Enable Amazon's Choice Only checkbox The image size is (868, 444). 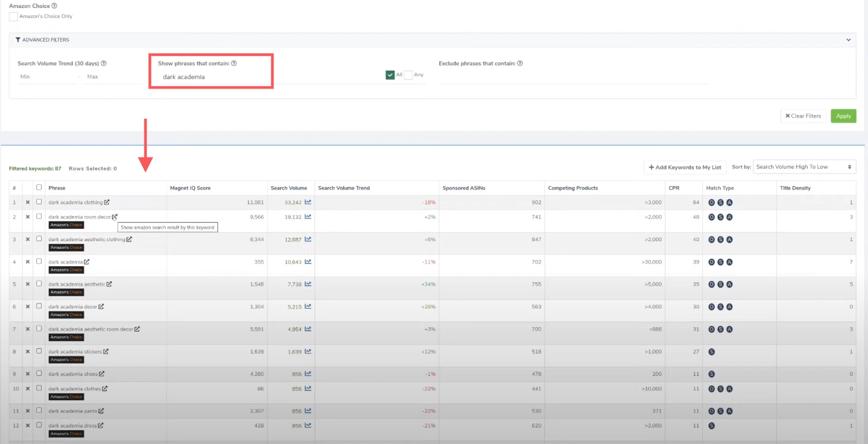[x=14, y=16]
